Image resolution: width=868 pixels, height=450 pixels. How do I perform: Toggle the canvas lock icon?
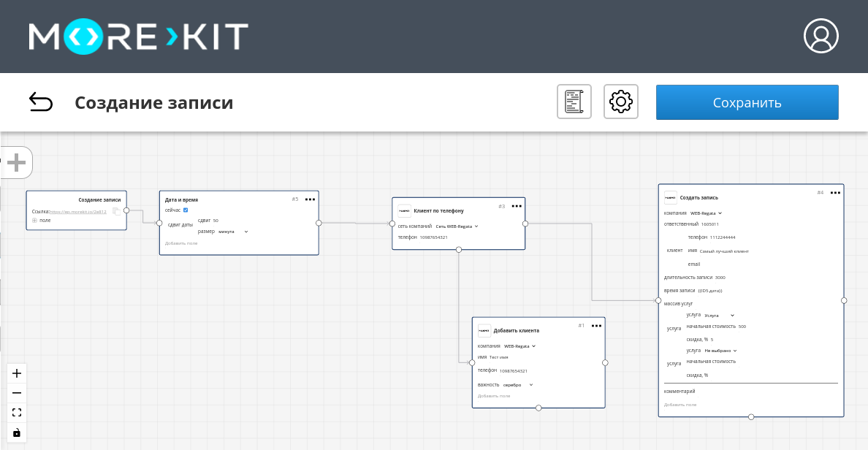tap(17, 432)
